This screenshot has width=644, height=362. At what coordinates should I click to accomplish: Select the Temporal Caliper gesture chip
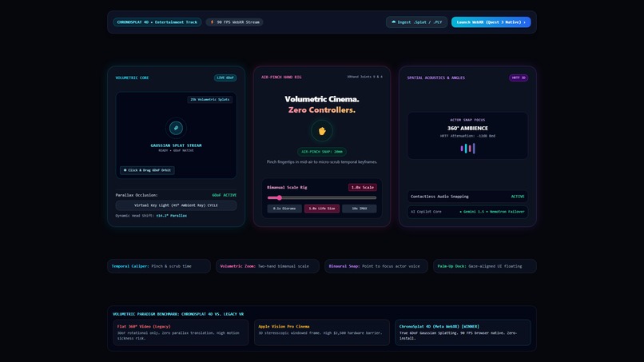click(159, 266)
